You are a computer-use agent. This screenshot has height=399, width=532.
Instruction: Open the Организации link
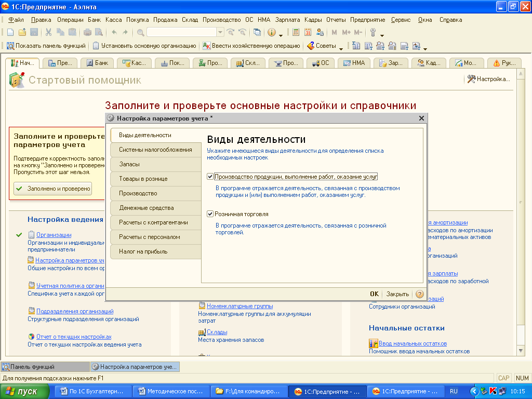[54, 235]
